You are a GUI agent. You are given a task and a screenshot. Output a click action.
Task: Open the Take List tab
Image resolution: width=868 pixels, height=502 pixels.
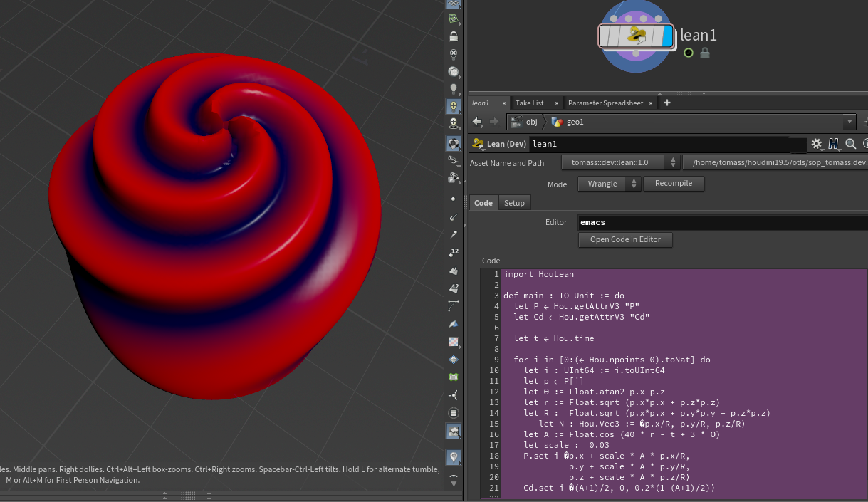click(529, 103)
